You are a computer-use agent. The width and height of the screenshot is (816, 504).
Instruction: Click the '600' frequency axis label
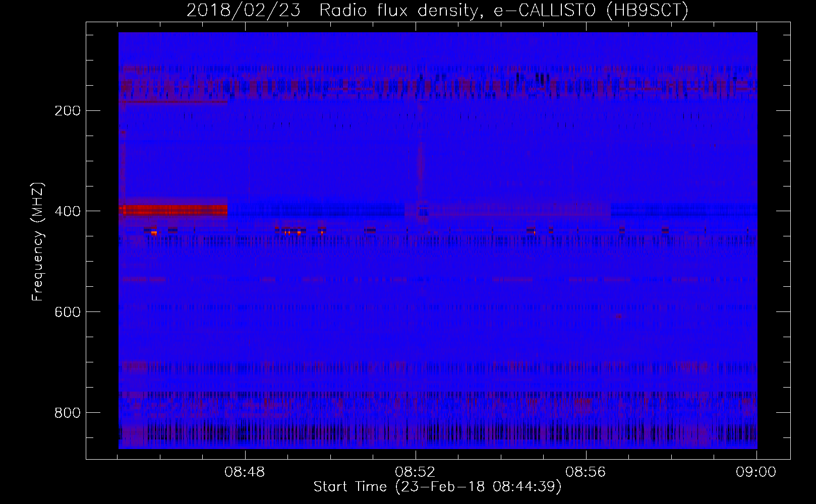pyautogui.click(x=68, y=312)
